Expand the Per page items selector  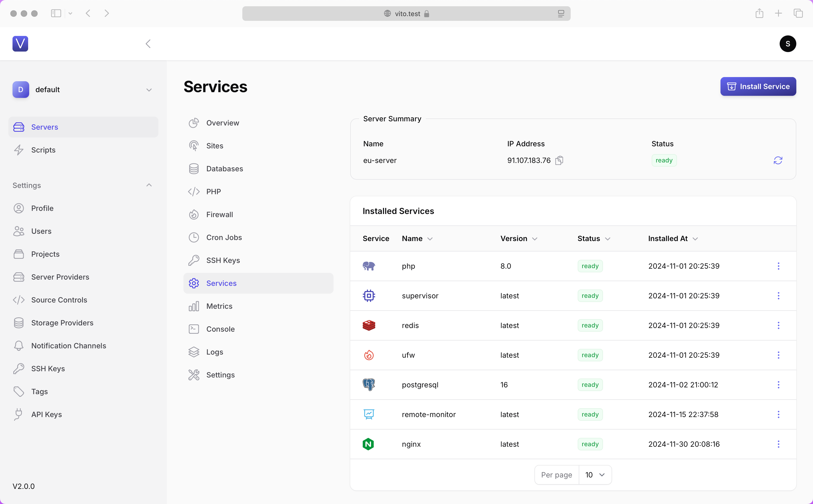(x=595, y=474)
